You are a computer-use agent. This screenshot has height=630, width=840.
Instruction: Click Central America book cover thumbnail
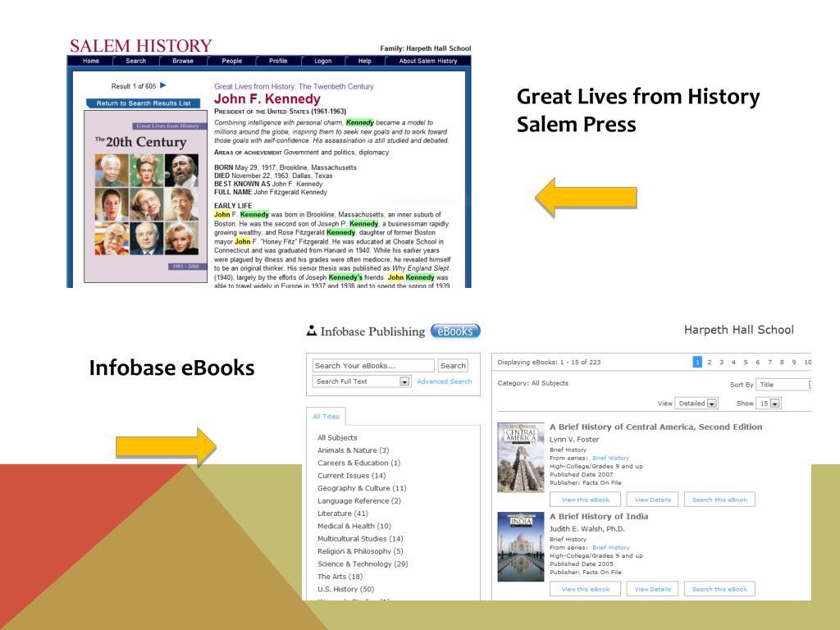520,458
